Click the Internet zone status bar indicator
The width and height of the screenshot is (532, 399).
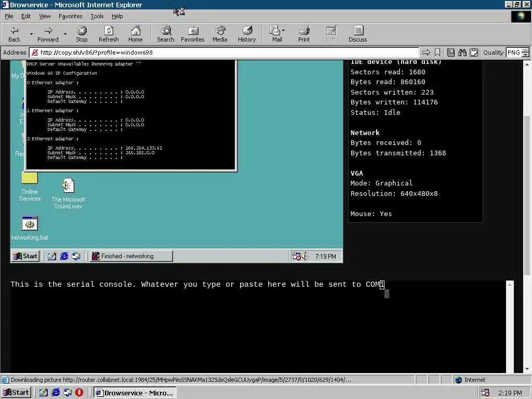tap(470, 380)
